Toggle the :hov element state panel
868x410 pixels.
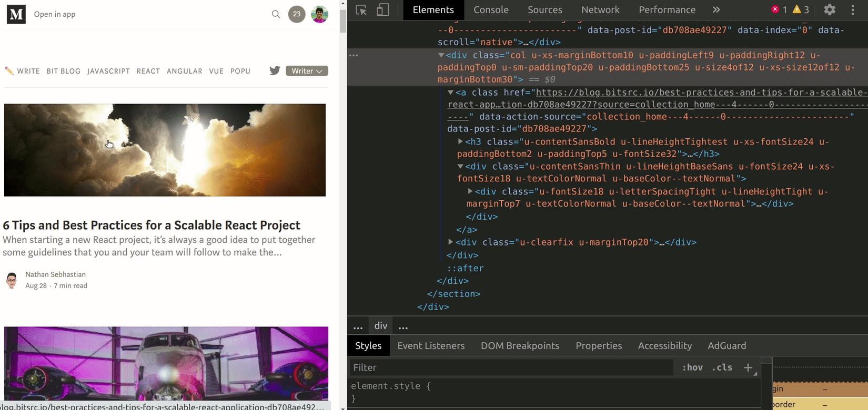point(692,367)
